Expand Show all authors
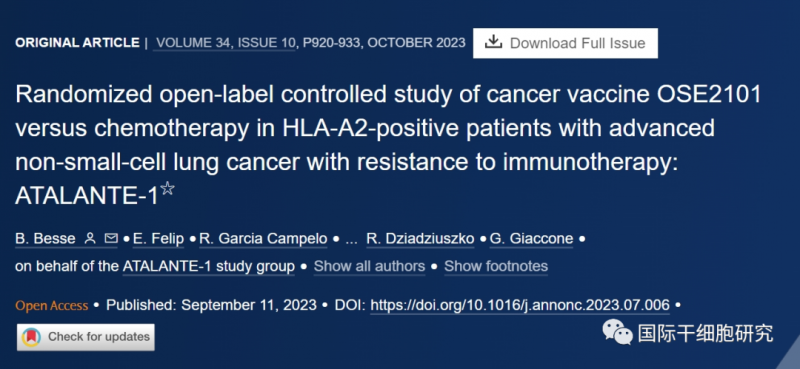Image resolution: width=800 pixels, height=369 pixels. pyautogui.click(x=369, y=266)
